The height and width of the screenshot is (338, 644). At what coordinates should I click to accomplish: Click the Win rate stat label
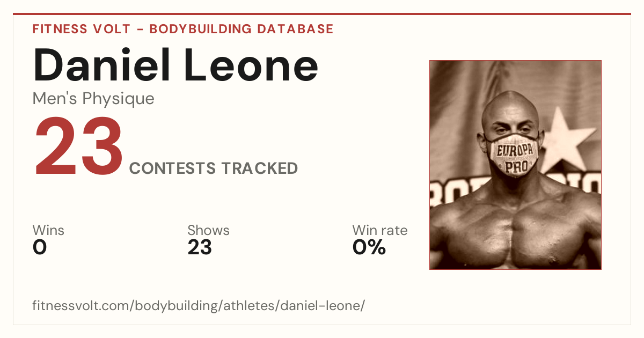click(x=380, y=231)
